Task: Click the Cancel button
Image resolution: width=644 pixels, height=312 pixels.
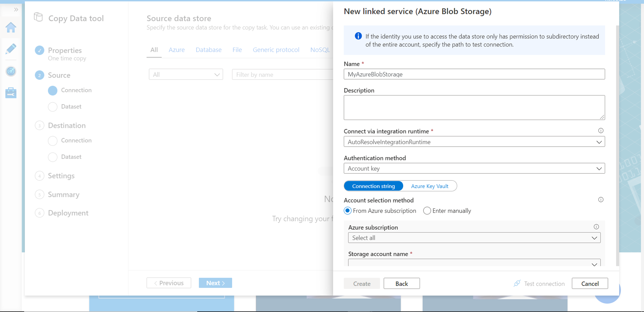Action: coord(590,284)
